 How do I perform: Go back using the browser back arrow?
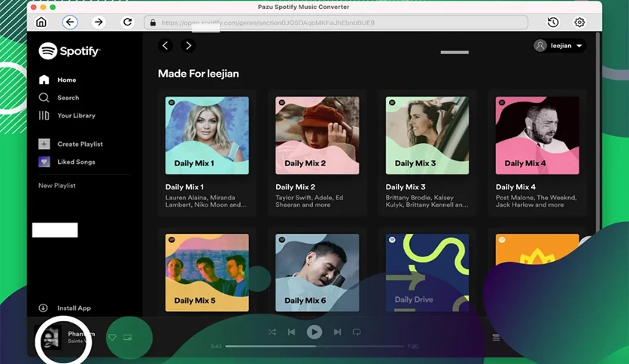[x=70, y=22]
